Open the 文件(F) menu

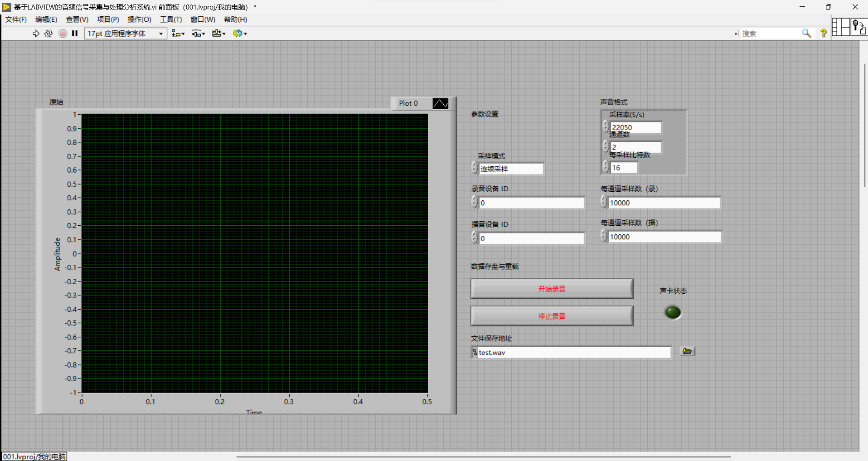point(16,19)
